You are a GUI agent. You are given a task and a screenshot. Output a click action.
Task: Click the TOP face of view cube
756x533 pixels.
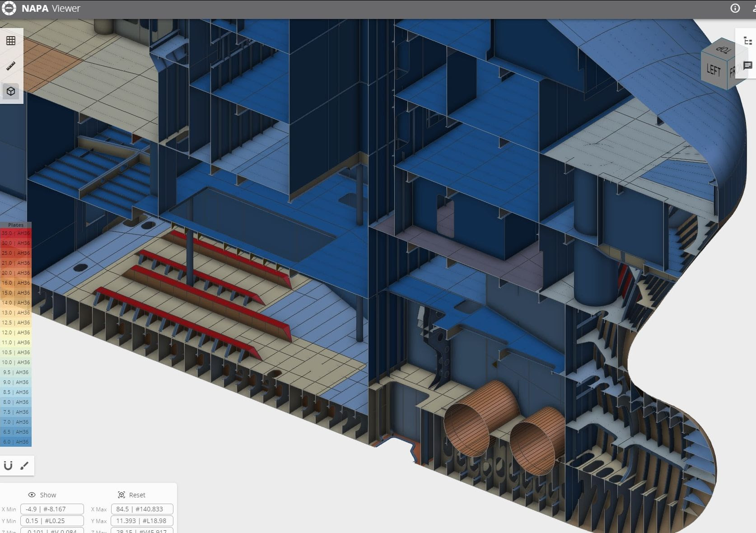click(723, 49)
